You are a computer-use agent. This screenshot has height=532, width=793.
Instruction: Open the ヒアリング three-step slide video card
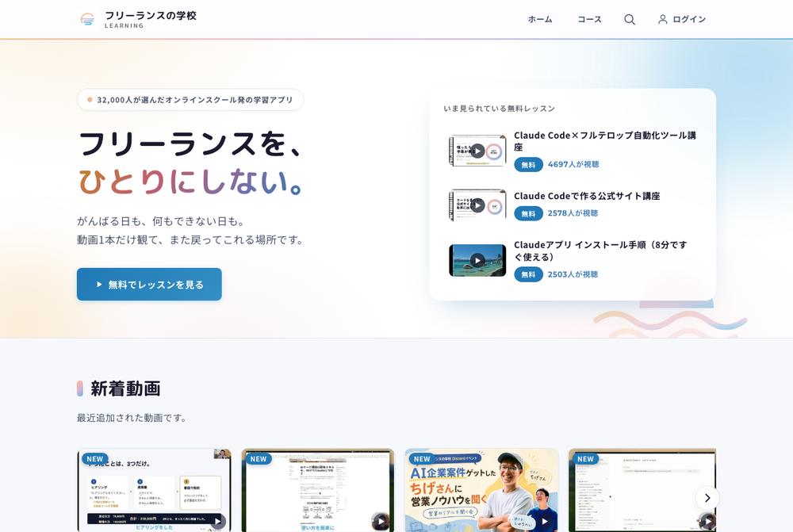154,490
